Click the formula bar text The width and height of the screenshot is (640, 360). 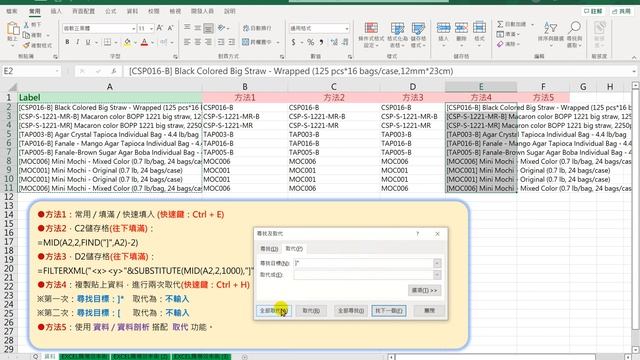[291, 71]
